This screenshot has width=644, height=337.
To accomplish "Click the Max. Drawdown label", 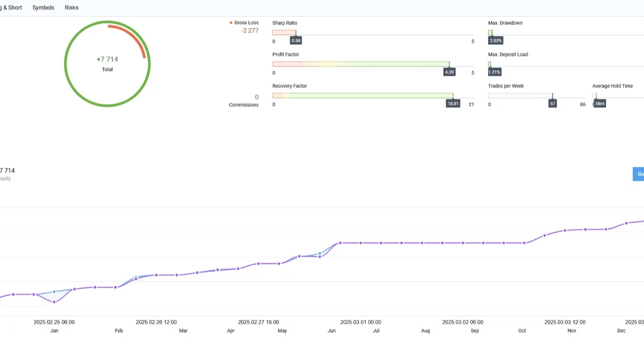I will tap(505, 23).
